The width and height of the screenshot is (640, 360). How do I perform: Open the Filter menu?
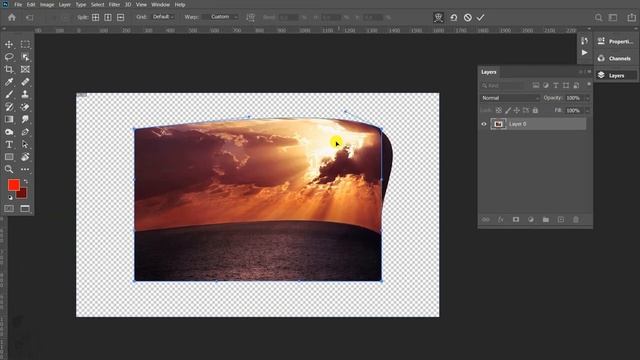[114, 5]
